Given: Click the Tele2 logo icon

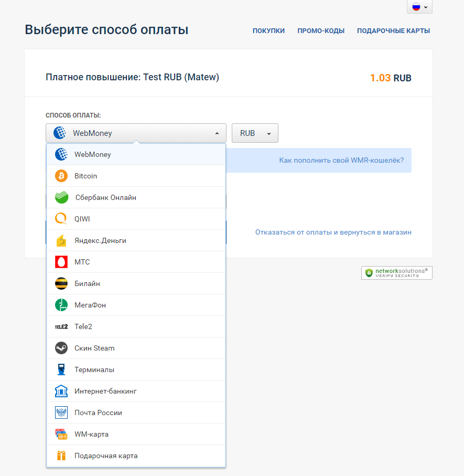Looking at the screenshot, I should pyautogui.click(x=61, y=326).
